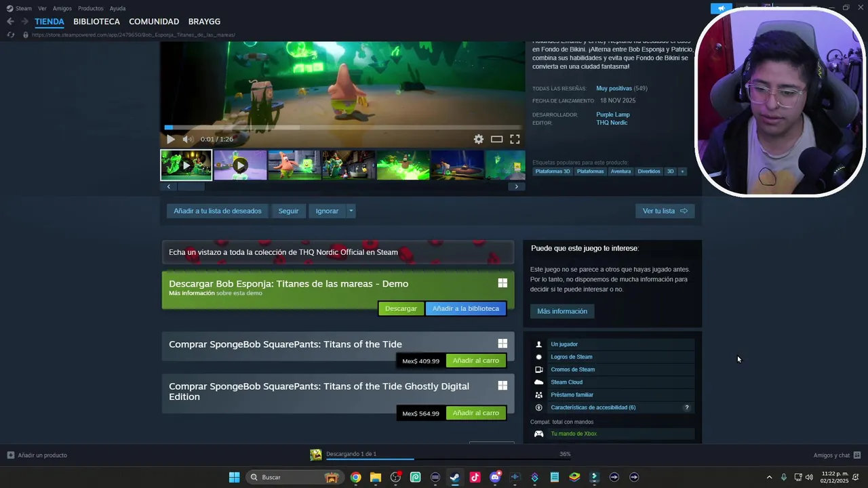The width and height of the screenshot is (868, 488).
Task: Click Más información under recommendation panel
Action: pos(562,311)
